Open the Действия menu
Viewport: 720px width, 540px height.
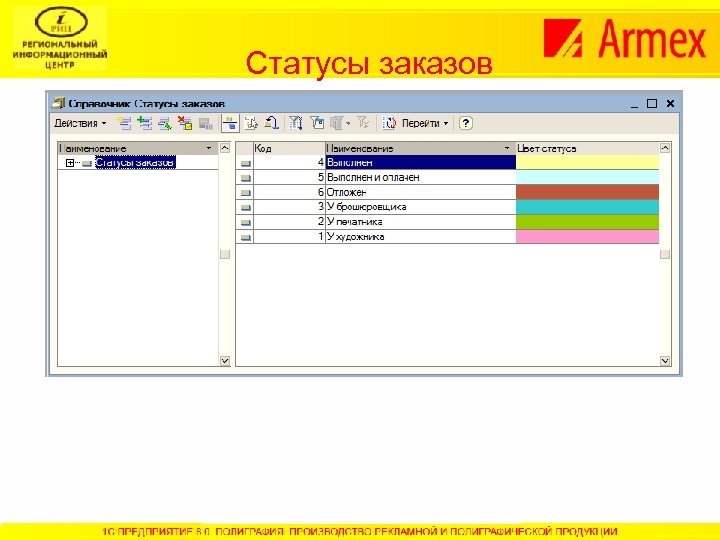(x=80, y=123)
